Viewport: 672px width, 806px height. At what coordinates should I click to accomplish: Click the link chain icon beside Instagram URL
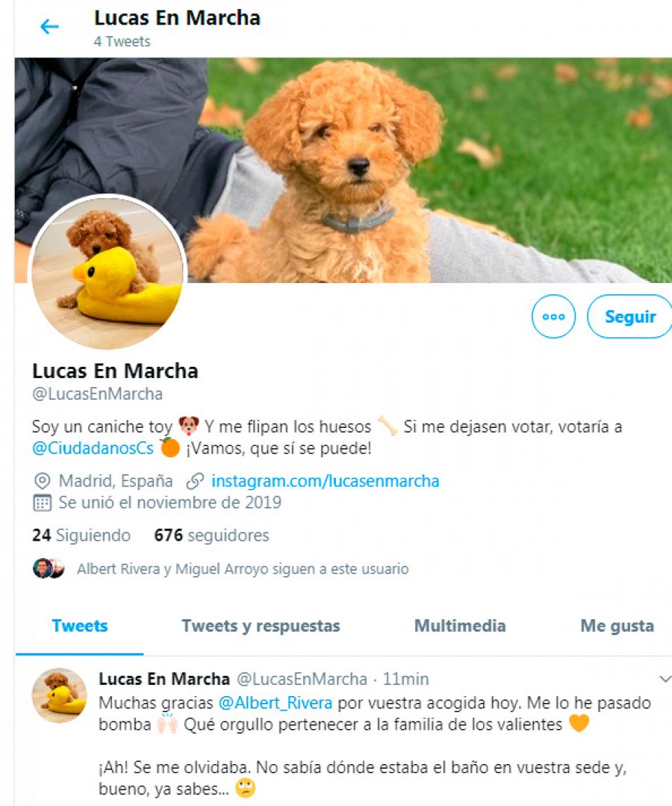tap(195, 481)
